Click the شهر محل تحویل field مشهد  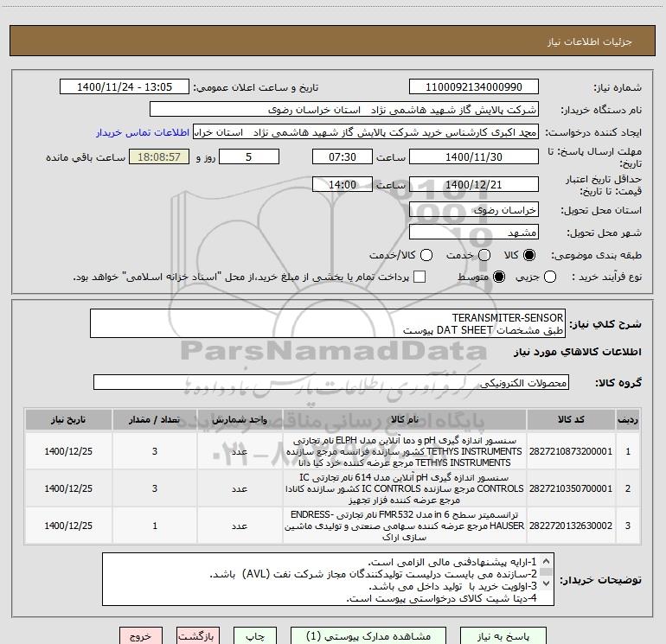coord(474,233)
